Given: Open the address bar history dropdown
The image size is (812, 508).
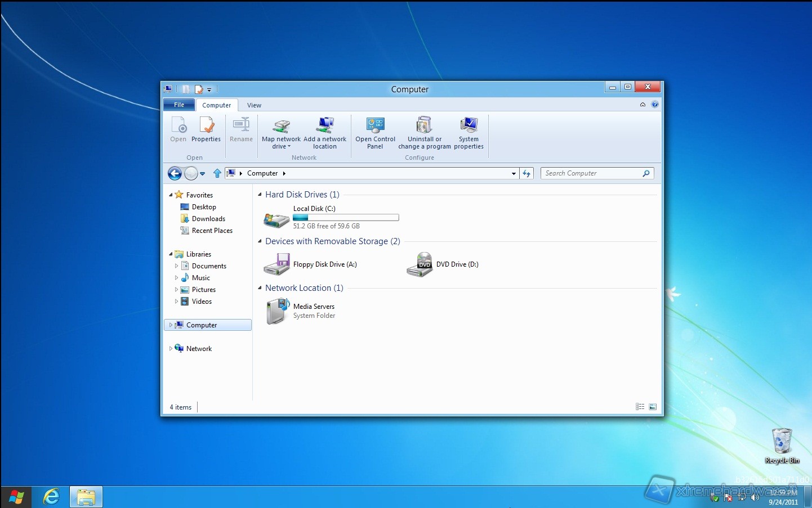Looking at the screenshot, I should click(514, 173).
